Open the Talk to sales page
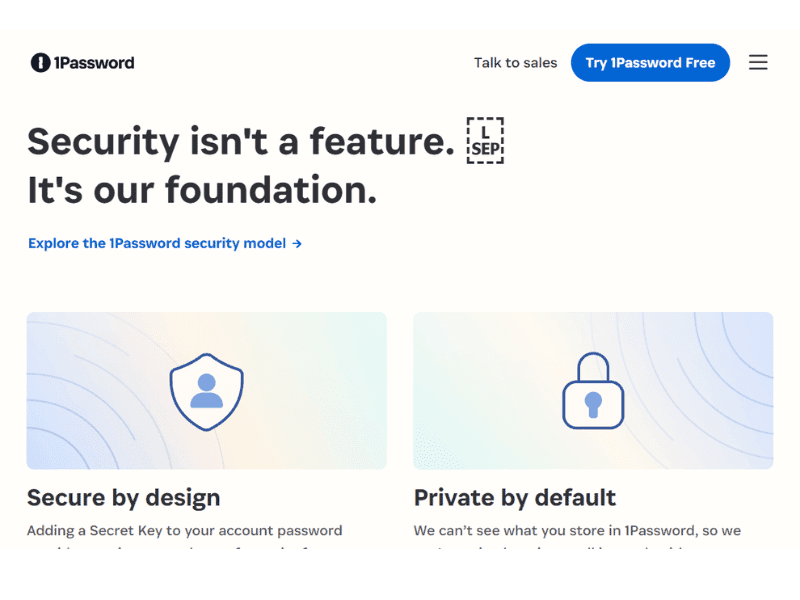800x600 pixels. click(x=515, y=62)
